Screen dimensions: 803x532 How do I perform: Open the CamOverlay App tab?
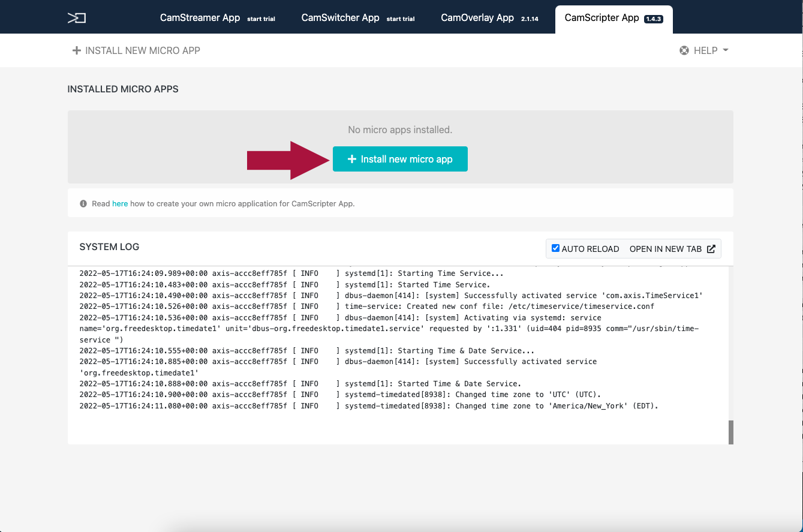tap(490, 18)
